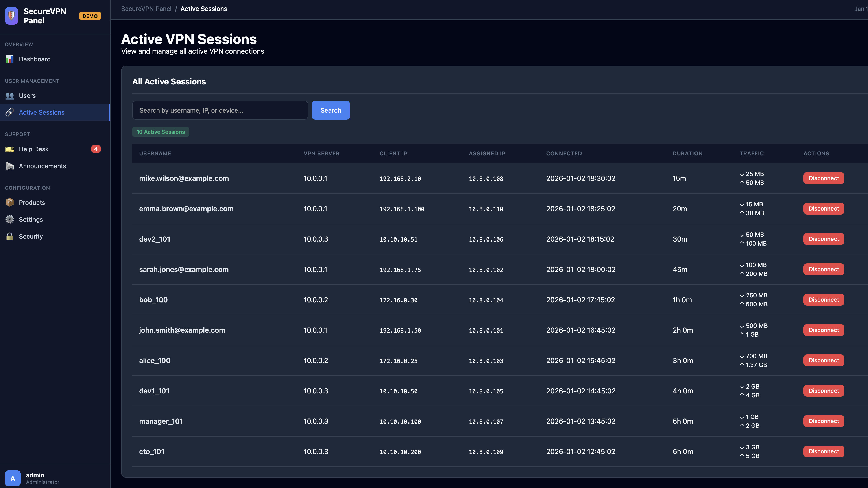Click the Announcements megaphone icon
868x488 pixels.
coord(10,166)
